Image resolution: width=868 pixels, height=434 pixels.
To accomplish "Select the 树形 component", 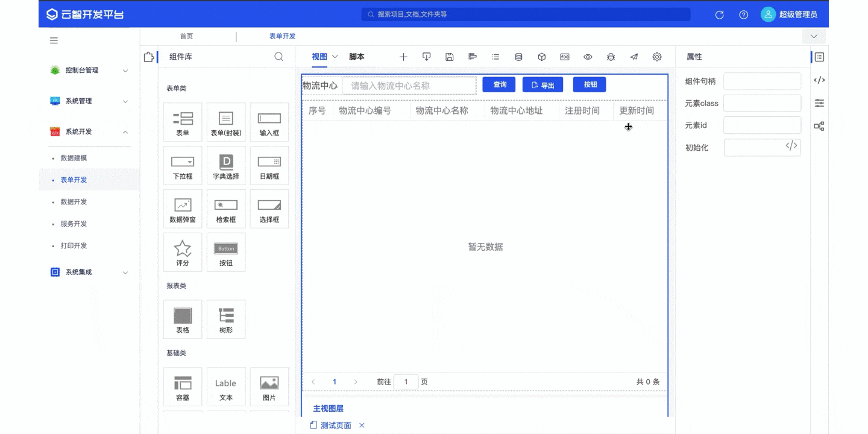I will coord(226,319).
